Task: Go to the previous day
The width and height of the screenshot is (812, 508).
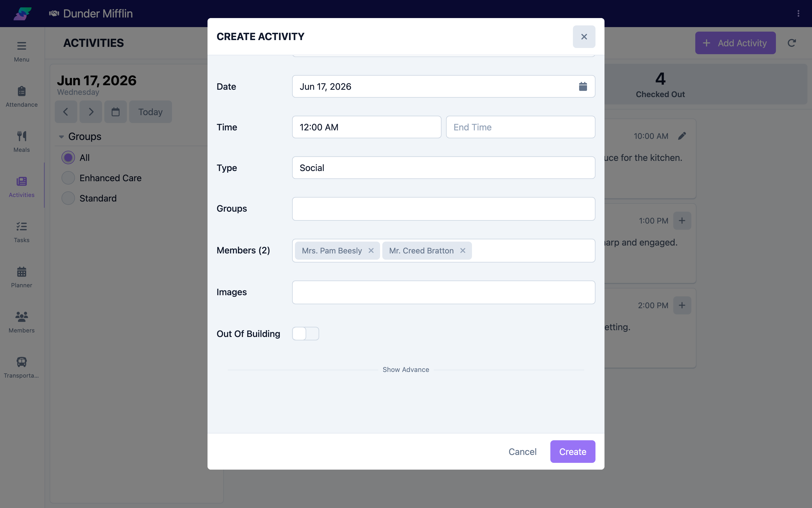Action: pyautogui.click(x=66, y=112)
